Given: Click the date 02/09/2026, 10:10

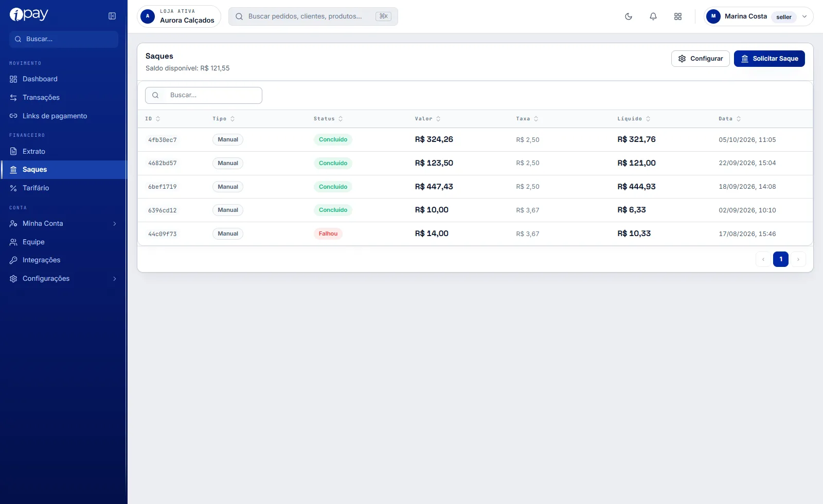Looking at the screenshot, I should point(747,210).
